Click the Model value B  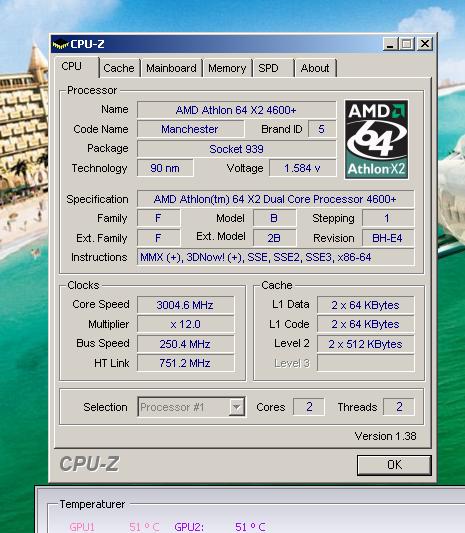click(274, 218)
